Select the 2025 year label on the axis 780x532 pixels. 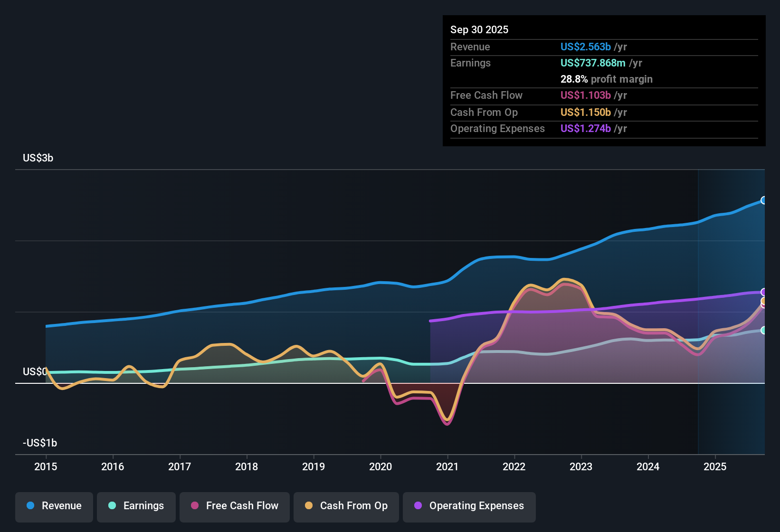pos(715,467)
